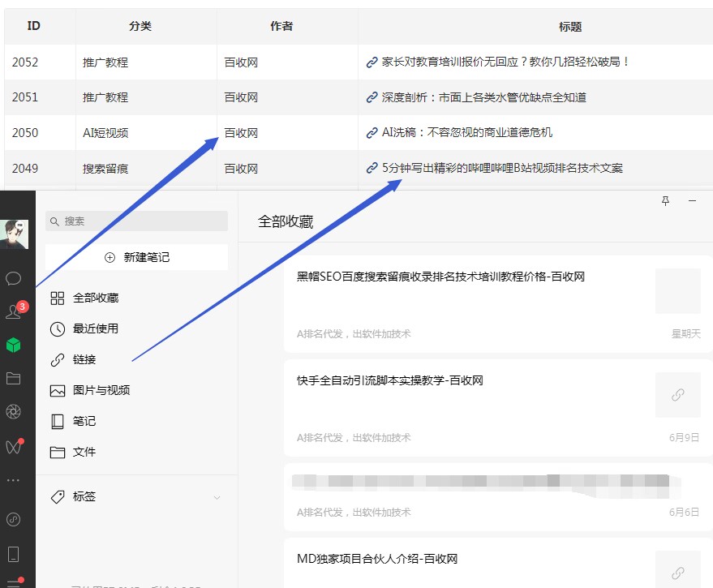Image resolution: width=713 pixels, height=588 pixels.
Task: Open contacts icon with badge 3
Action: click(14, 311)
